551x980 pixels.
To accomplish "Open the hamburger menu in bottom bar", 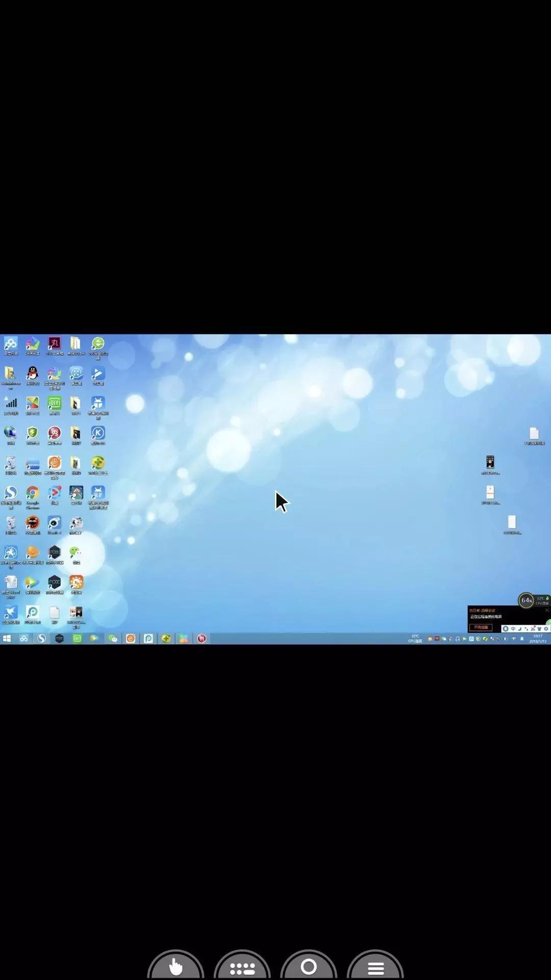I will click(x=375, y=965).
